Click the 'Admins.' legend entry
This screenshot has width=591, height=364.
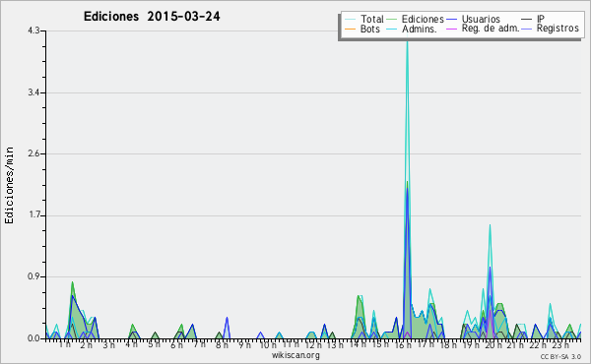pos(412,29)
